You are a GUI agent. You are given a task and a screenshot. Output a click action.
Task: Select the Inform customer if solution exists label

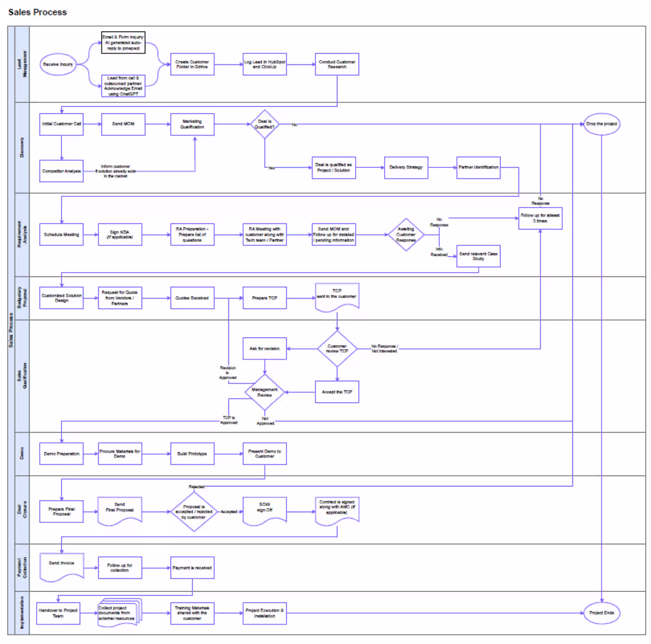(115, 171)
